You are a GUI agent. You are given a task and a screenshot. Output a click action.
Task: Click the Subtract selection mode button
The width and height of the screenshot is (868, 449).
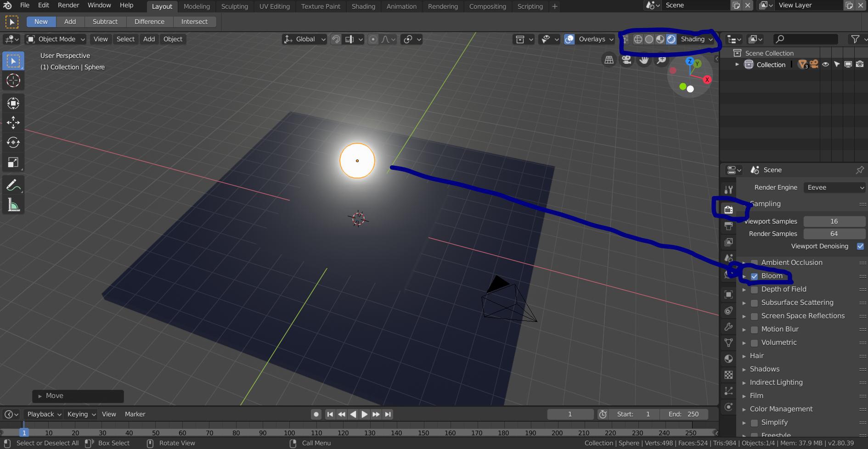(105, 22)
